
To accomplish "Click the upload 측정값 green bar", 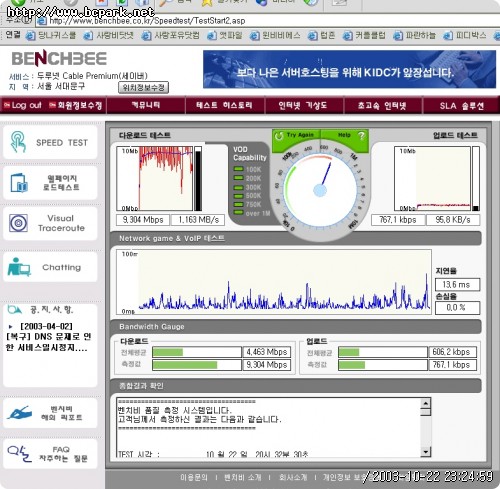I will [352, 365].
